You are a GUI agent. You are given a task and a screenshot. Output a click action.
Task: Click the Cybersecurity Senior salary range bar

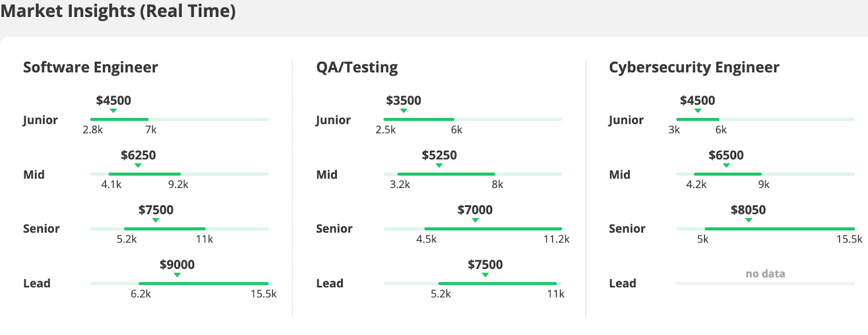click(779, 229)
